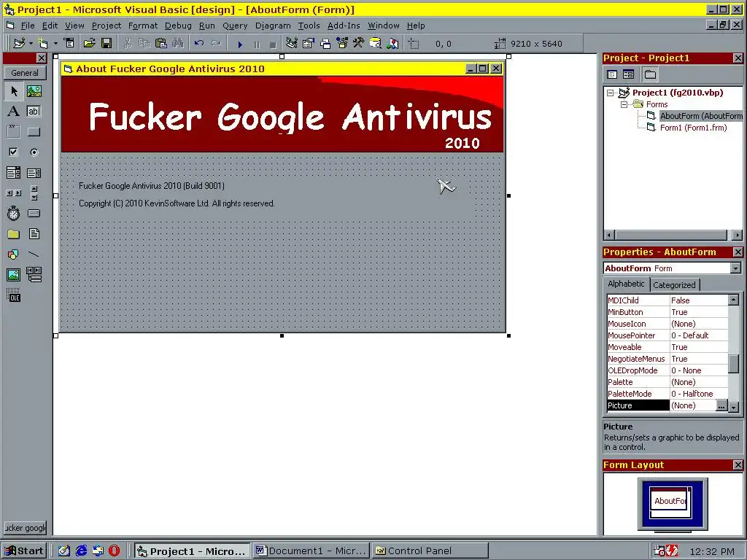Image resolution: width=747 pixels, height=560 pixels.
Task: Click the View Object button in the Project panel
Action: 628,74
